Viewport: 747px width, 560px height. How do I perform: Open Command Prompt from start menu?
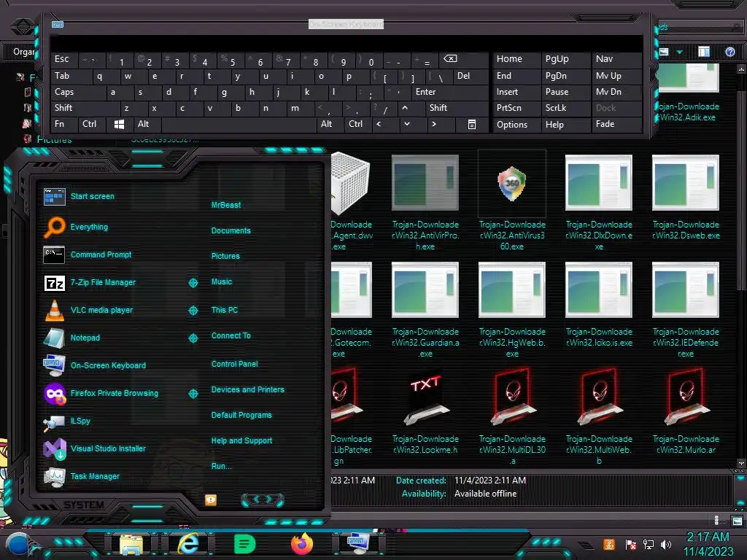88,254
